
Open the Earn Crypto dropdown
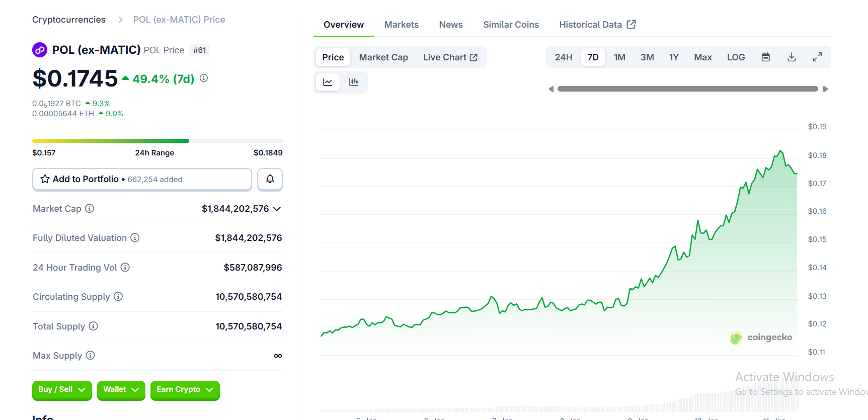click(185, 390)
